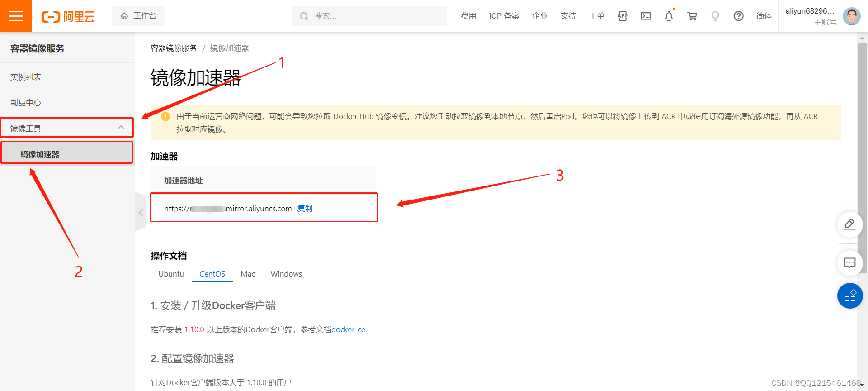Screen dimensions: 868x391
Task: Click the lightbulb tips icon
Action: tap(715, 16)
